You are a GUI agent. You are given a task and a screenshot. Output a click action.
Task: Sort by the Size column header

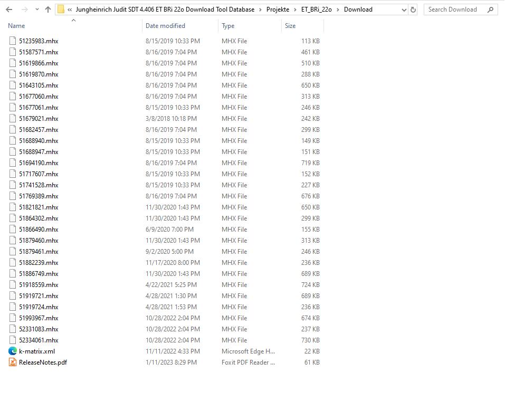(290, 26)
